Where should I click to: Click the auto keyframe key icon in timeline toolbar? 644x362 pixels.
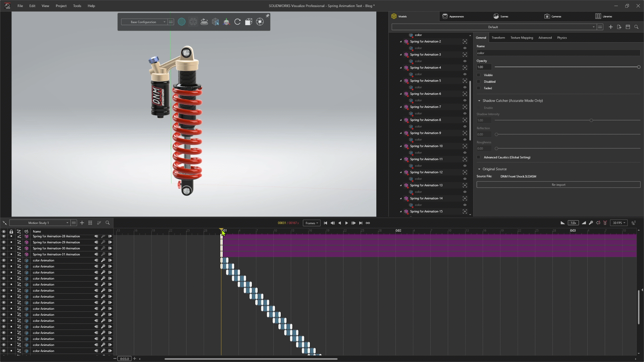(x=591, y=223)
